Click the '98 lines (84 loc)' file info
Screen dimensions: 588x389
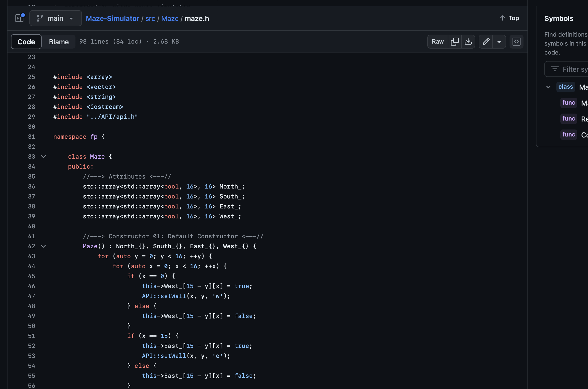111,42
